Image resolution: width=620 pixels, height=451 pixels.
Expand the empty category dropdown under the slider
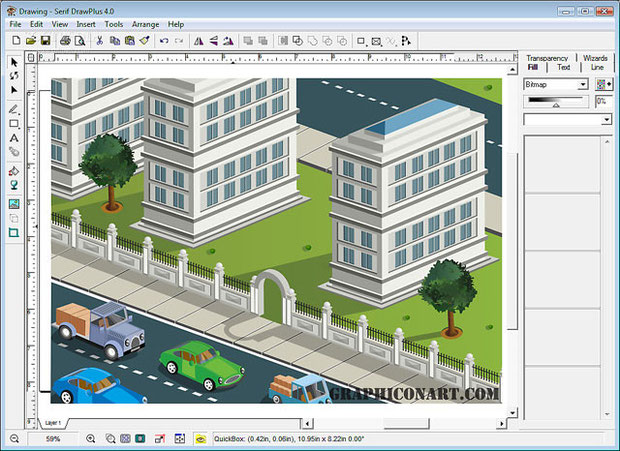point(607,119)
